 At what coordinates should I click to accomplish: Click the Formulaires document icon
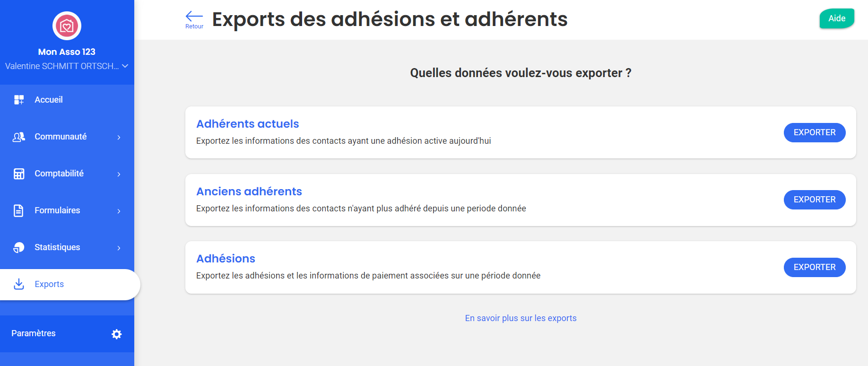pyautogui.click(x=19, y=210)
